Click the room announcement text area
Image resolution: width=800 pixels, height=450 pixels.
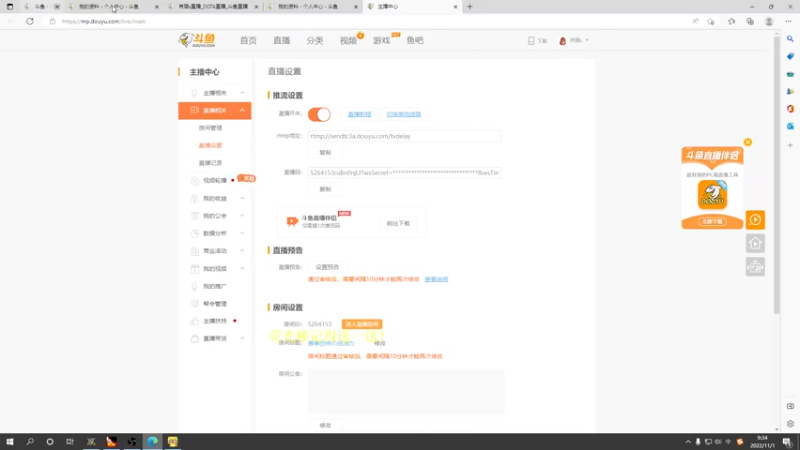tap(406, 391)
